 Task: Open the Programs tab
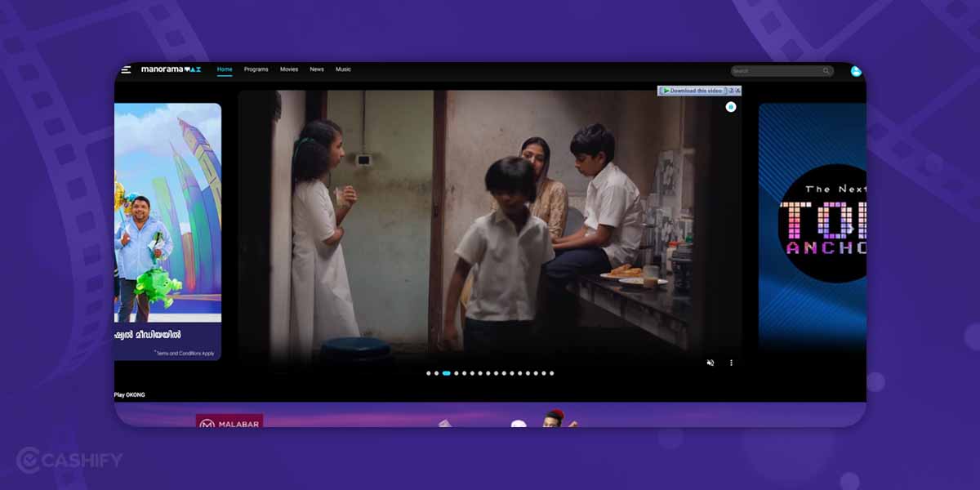point(256,69)
